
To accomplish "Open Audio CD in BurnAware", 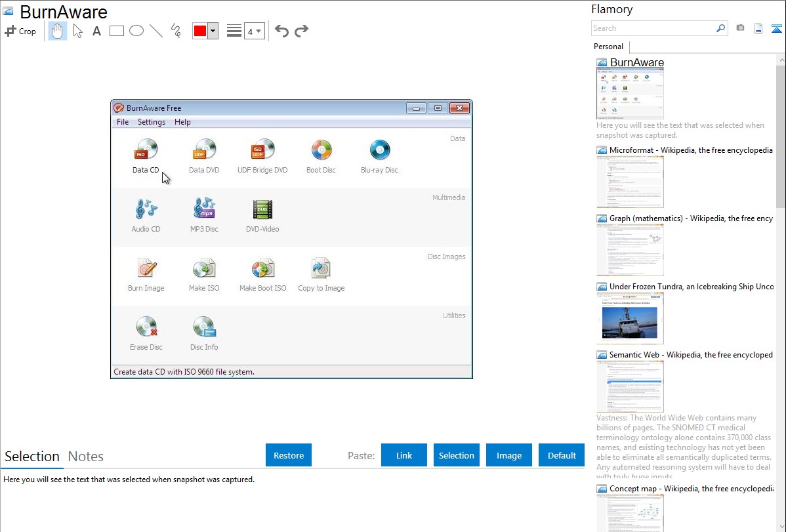I will click(x=146, y=216).
